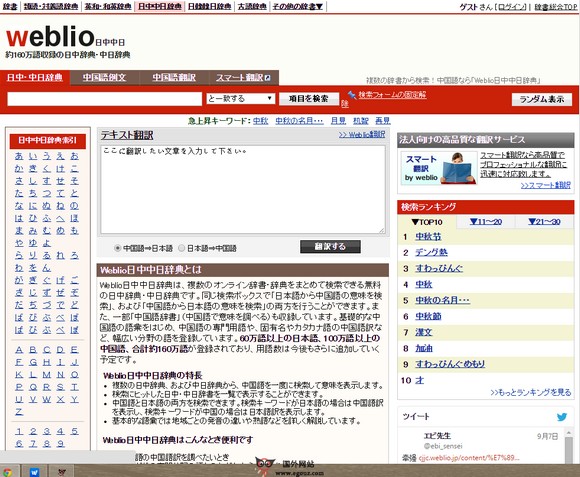Open the cjjc.weblio.jp tweet link

pyautogui.click(x=469, y=458)
